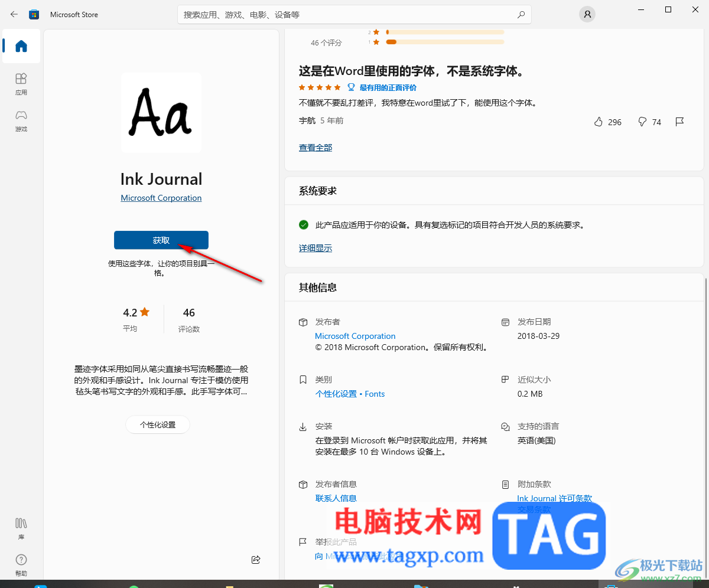Open 查看全部 reviews link

click(x=316, y=148)
